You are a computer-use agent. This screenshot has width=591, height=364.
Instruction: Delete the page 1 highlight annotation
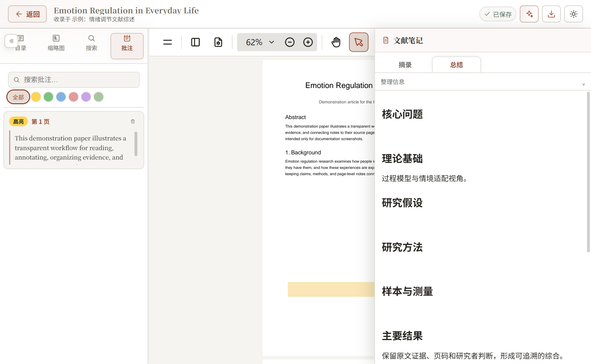[133, 122]
